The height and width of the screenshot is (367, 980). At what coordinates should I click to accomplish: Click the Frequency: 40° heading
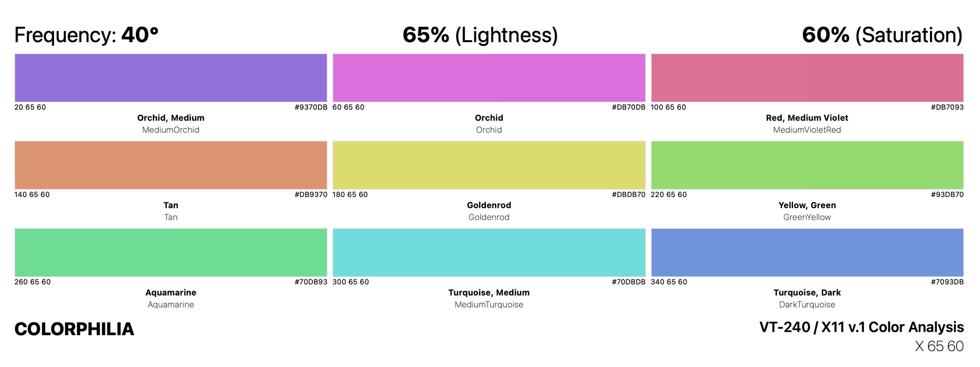click(x=86, y=35)
